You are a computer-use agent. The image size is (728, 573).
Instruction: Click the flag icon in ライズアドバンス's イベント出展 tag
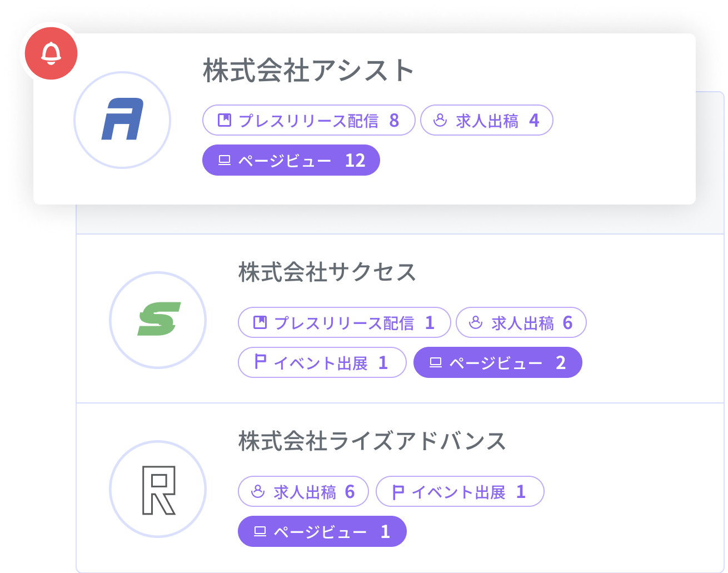point(398,492)
